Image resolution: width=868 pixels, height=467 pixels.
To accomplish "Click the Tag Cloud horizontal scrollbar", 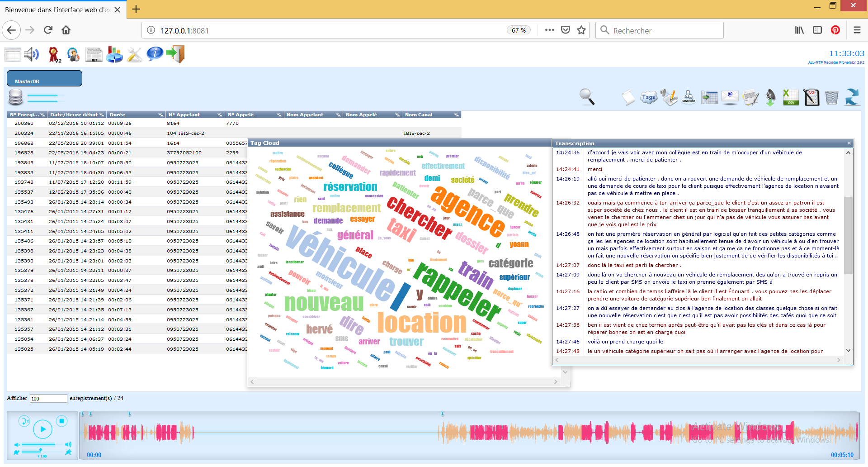I will (404, 382).
